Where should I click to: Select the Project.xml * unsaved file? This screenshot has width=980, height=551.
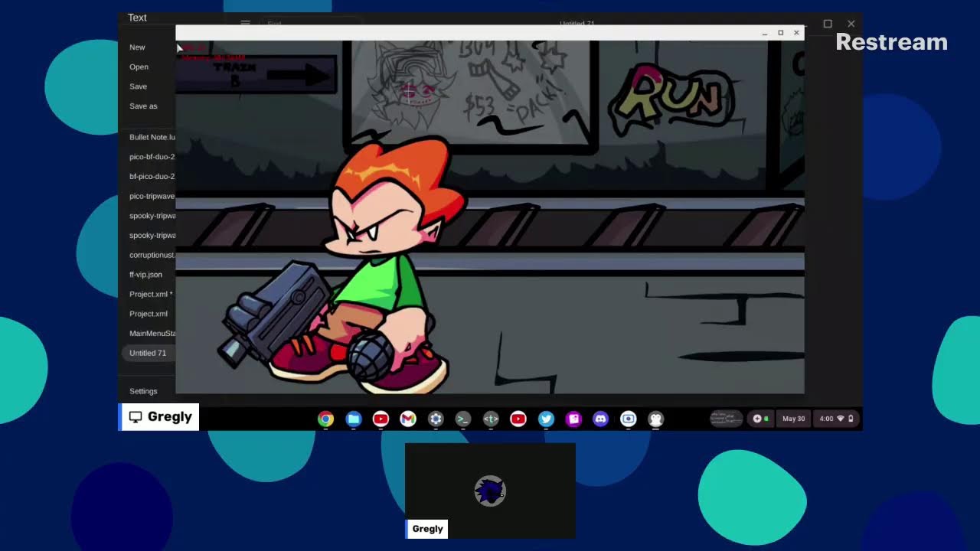click(x=151, y=294)
